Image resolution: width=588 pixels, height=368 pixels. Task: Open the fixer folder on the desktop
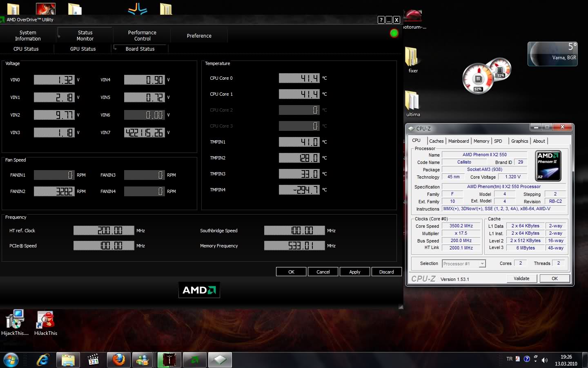coord(412,60)
